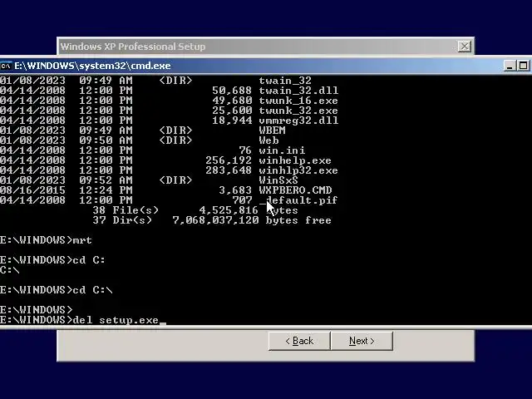Viewport: 532px width, 399px height.
Task: Click the cmd.exe window title text
Action: [92, 66]
